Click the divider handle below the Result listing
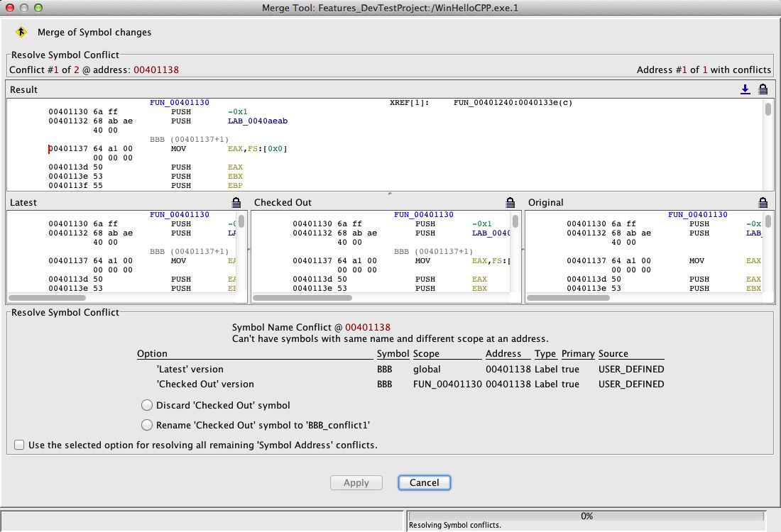The height and width of the screenshot is (532, 781). tap(389, 193)
